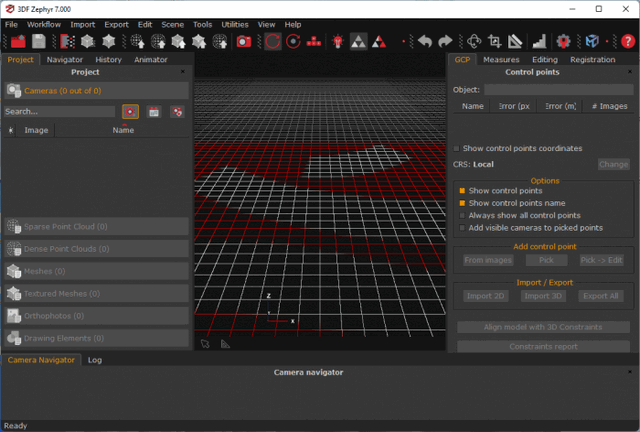Click the new project icon in toolbar
Screen dimensions: 640x432
tap(17, 41)
